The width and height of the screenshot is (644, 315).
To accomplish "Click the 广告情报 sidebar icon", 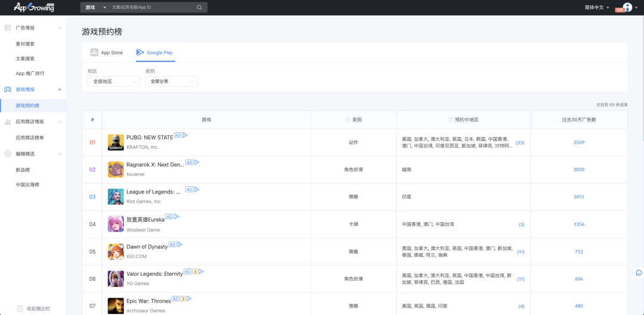I will (7, 28).
